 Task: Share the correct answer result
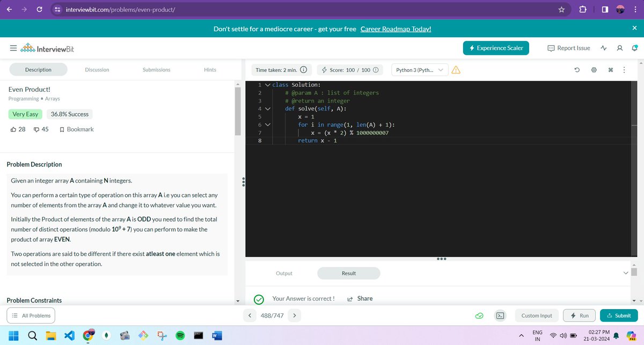pyautogui.click(x=360, y=299)
